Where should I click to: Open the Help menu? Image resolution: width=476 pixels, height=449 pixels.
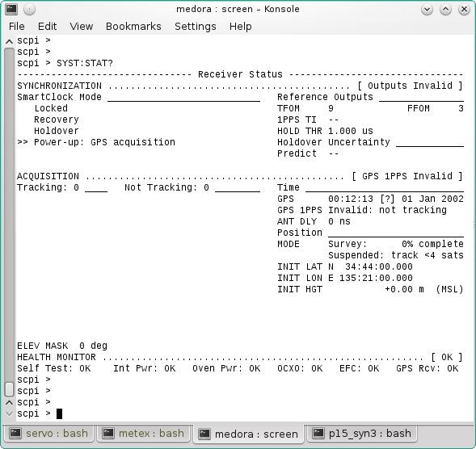click(241, 27)
